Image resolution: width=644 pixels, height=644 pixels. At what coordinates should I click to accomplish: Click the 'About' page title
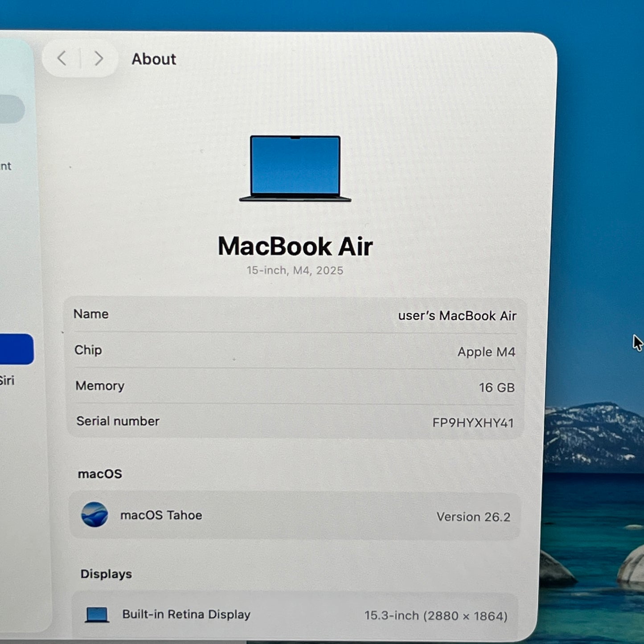click(154, 59)
